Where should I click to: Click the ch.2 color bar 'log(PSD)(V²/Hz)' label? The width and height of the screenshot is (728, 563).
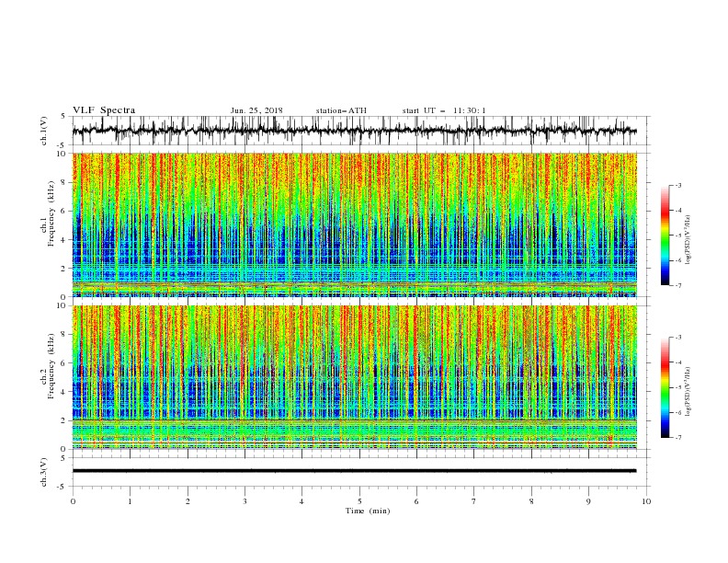688,392
